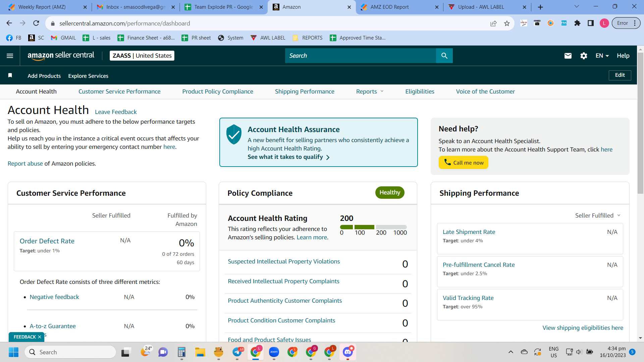644x362 pixels.
Task: Open the Shipping Performance tab
Action: pos(305,92)
